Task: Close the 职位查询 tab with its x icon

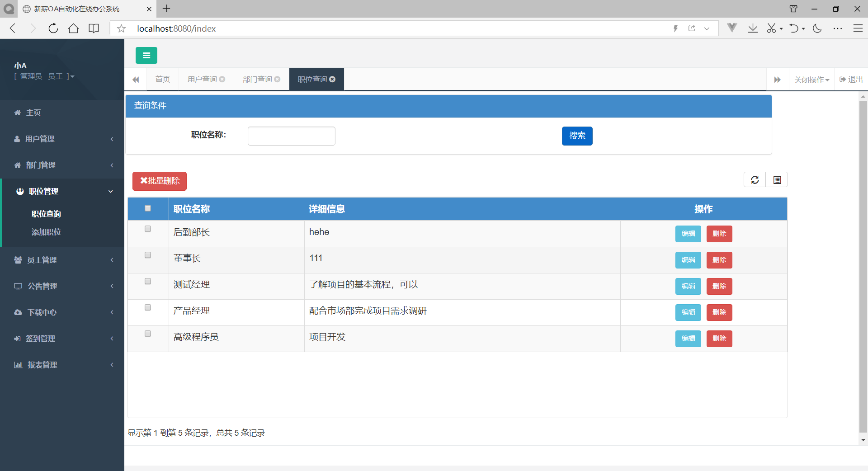Action: 332,79
